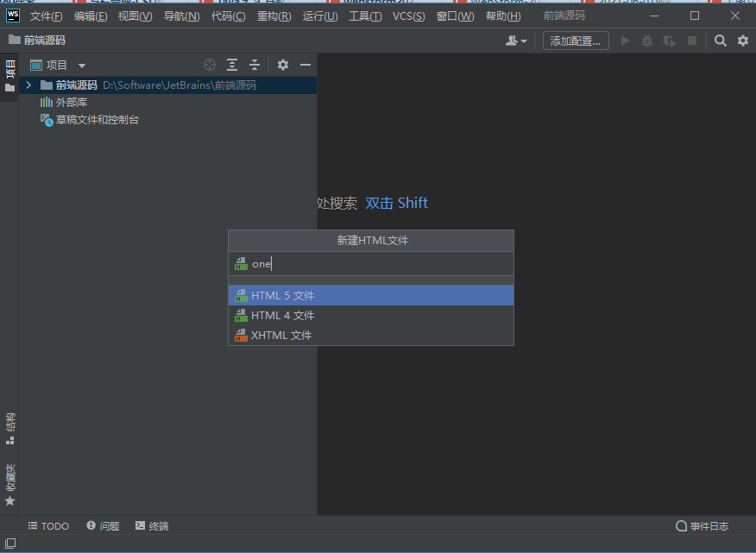Hide the project panel with minus icon

point(306,65)
